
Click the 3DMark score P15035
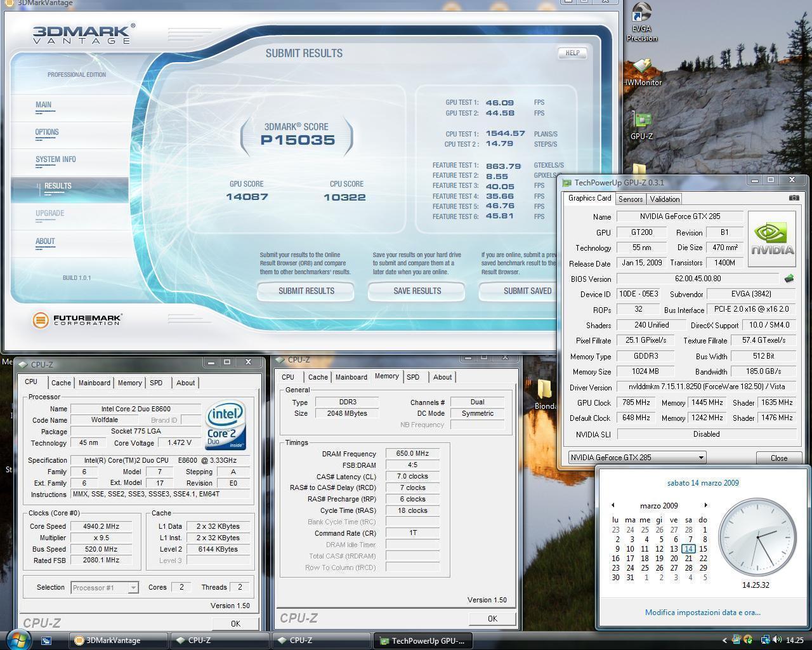298,140
